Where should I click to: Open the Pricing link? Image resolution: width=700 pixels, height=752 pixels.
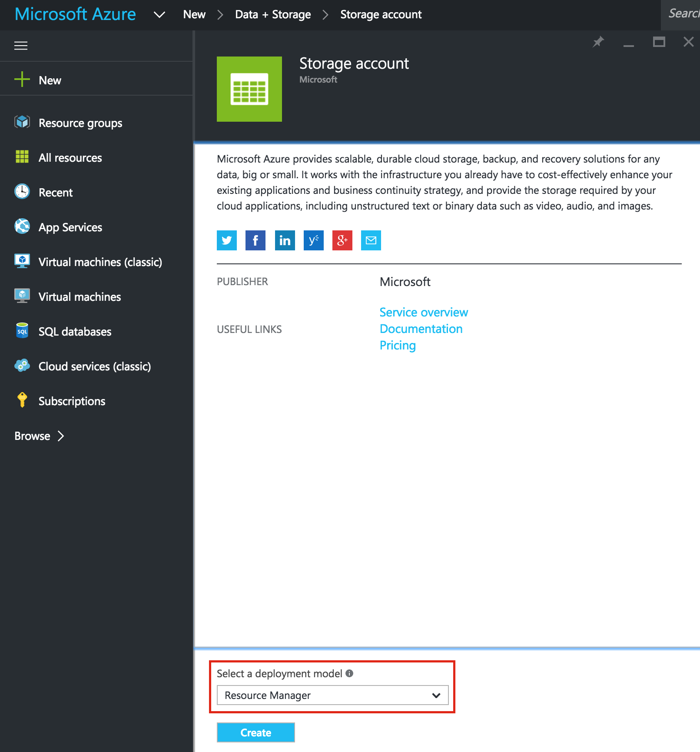tap(398, 345)
